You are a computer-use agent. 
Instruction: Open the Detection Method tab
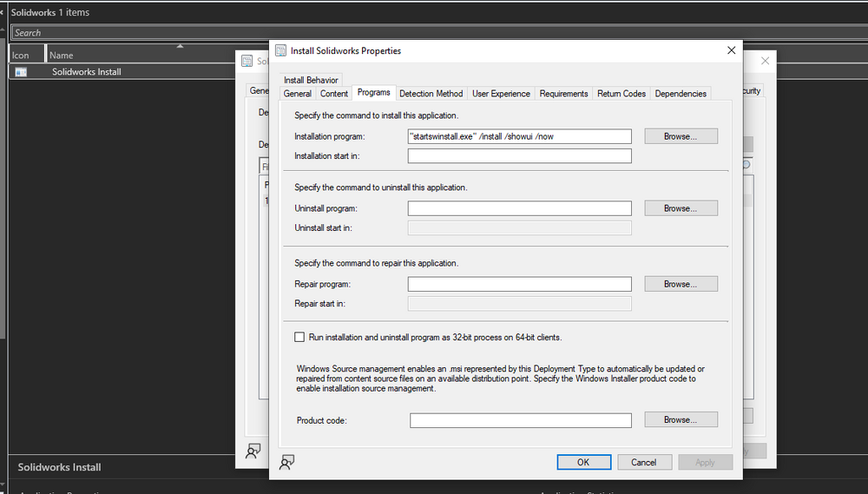(431, 94)
